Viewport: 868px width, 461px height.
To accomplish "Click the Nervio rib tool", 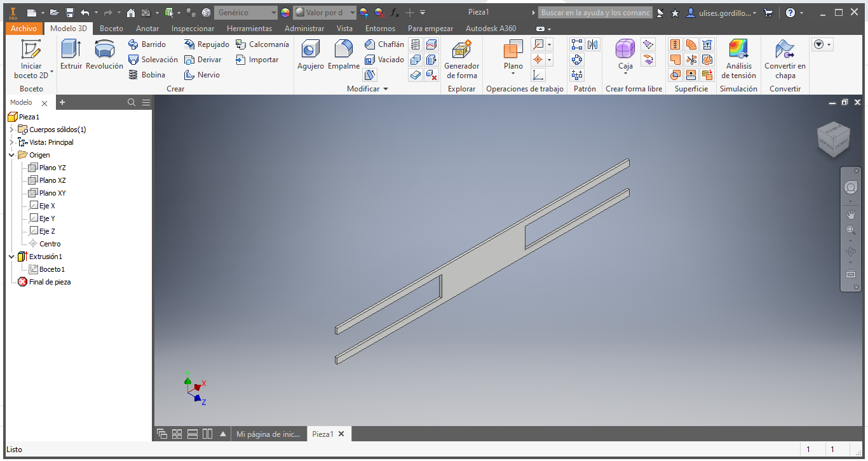I will click(201, 75).
